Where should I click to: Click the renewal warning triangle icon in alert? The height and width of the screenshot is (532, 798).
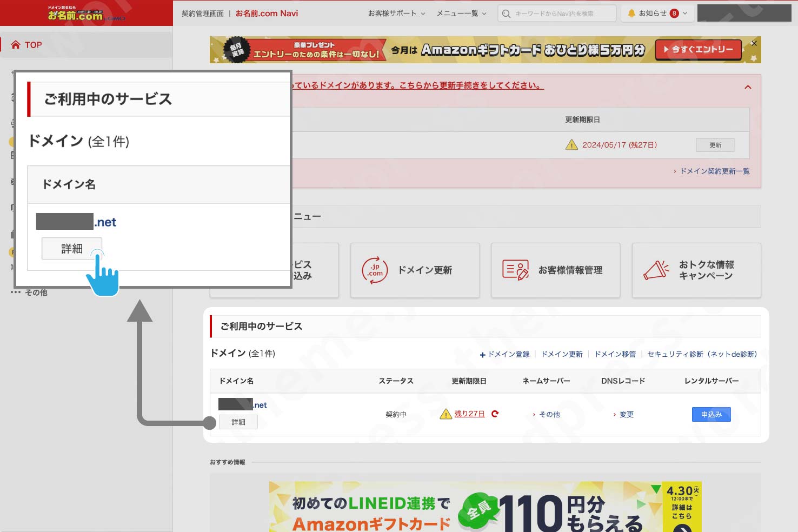tap(571, 145)
